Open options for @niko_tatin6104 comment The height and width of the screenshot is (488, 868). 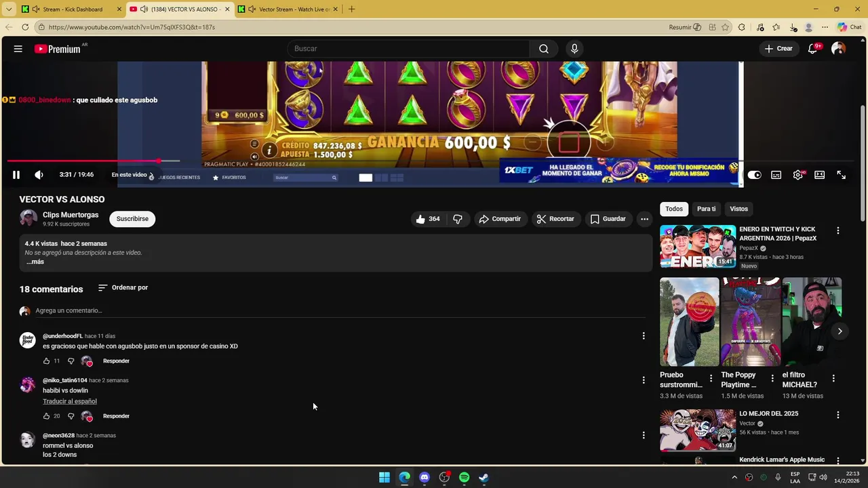pyautogui.click(x=644, y=380)
